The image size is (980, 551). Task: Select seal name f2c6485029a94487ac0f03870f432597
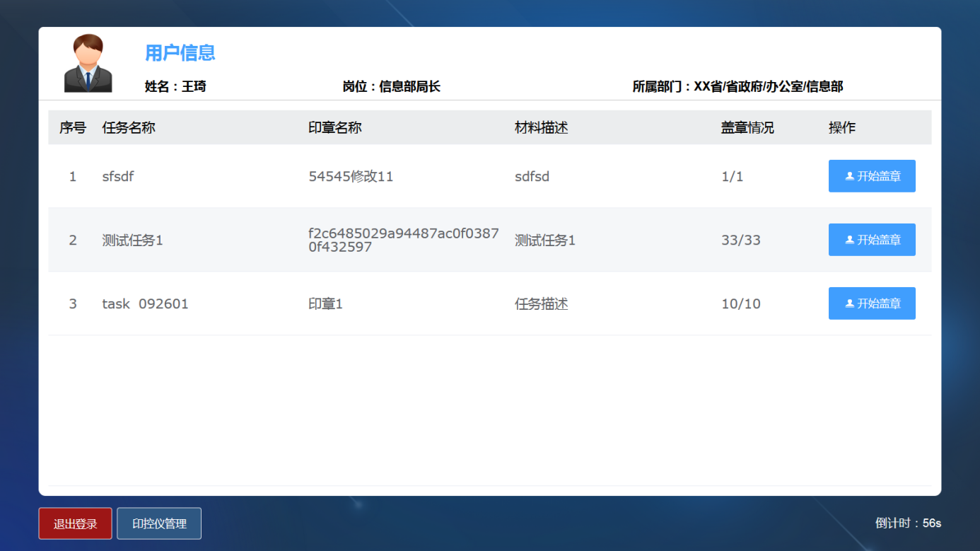404,240
